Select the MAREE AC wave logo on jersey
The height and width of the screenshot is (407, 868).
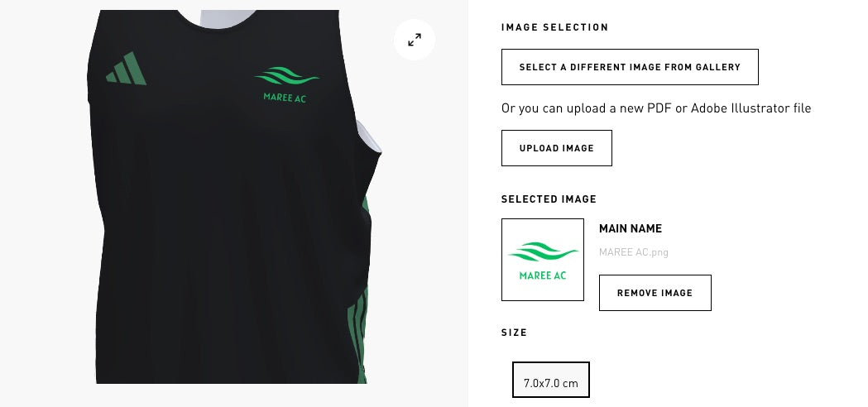pos(286,76)
